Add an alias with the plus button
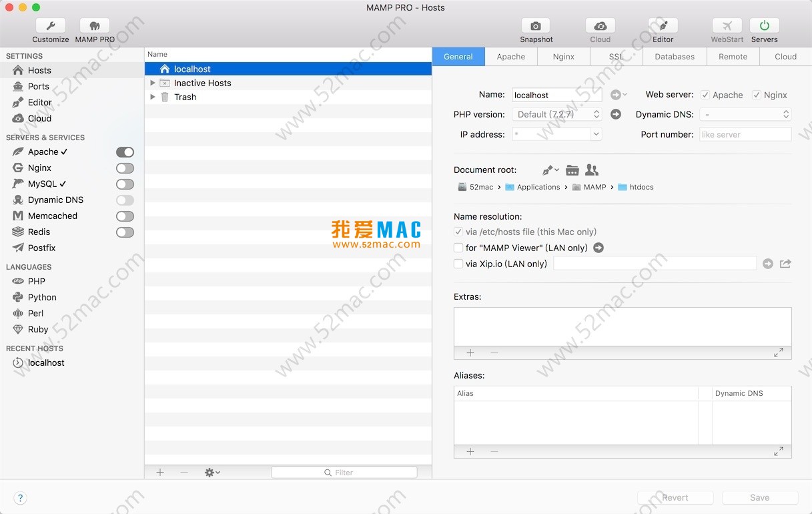The width and height of the screenshot is (812, 514). (470, 451)
